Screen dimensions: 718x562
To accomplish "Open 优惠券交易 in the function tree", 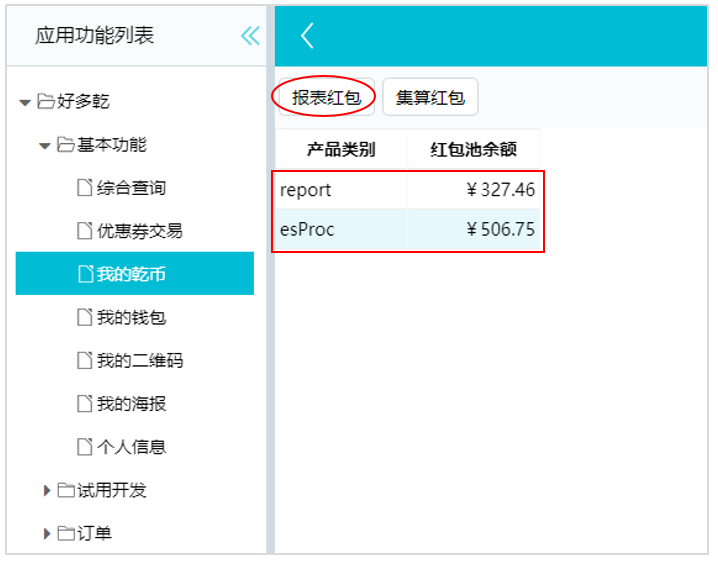I will tap(140, 231).
